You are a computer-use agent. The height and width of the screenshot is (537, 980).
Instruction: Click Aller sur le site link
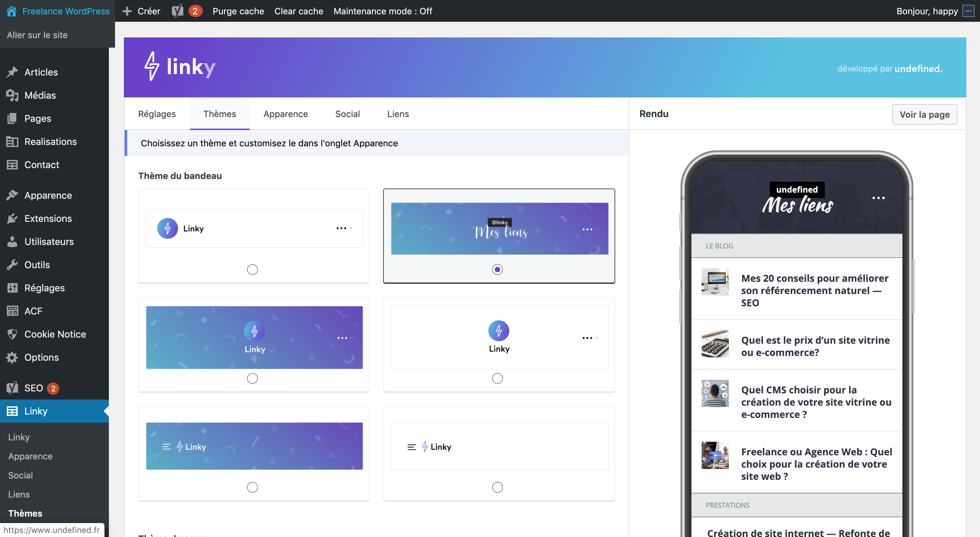pos(37,35)
